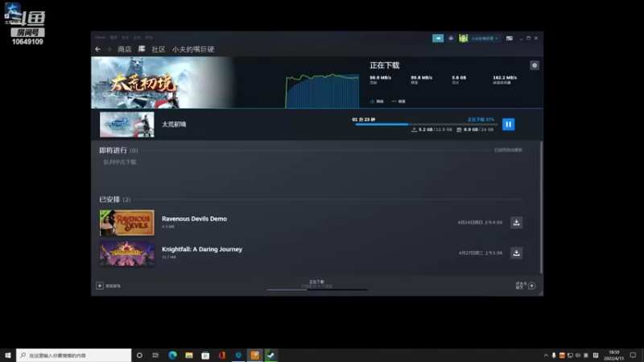Image resolution: width=644 pixels, height=362 pixels.
Task: Click the 正在下载 37% status text
Action: (481, 119)
